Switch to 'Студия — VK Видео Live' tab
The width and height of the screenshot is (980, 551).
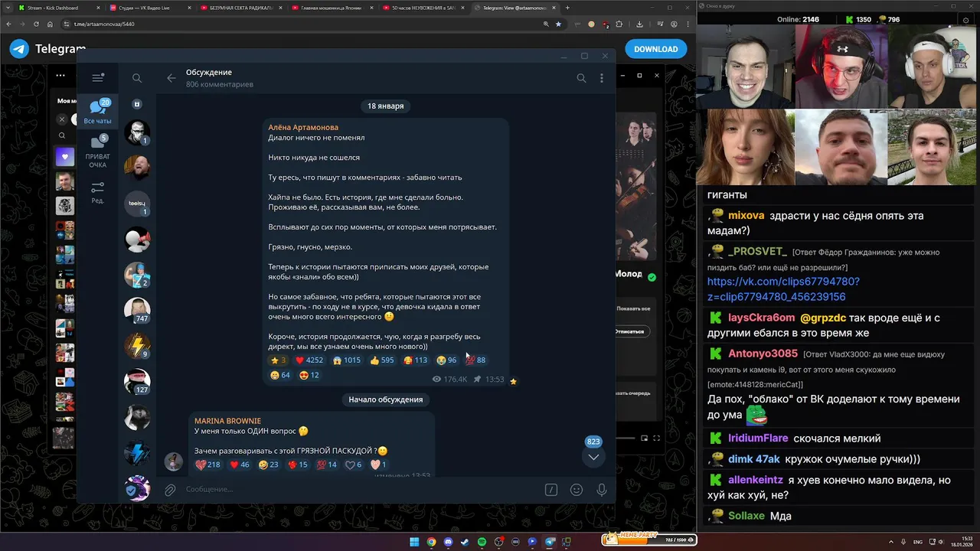pyautogui.click(x=149, y=8)
